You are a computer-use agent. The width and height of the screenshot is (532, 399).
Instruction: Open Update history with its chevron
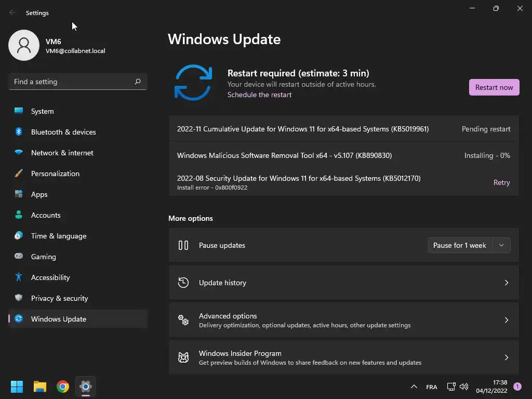pos(507,283)
